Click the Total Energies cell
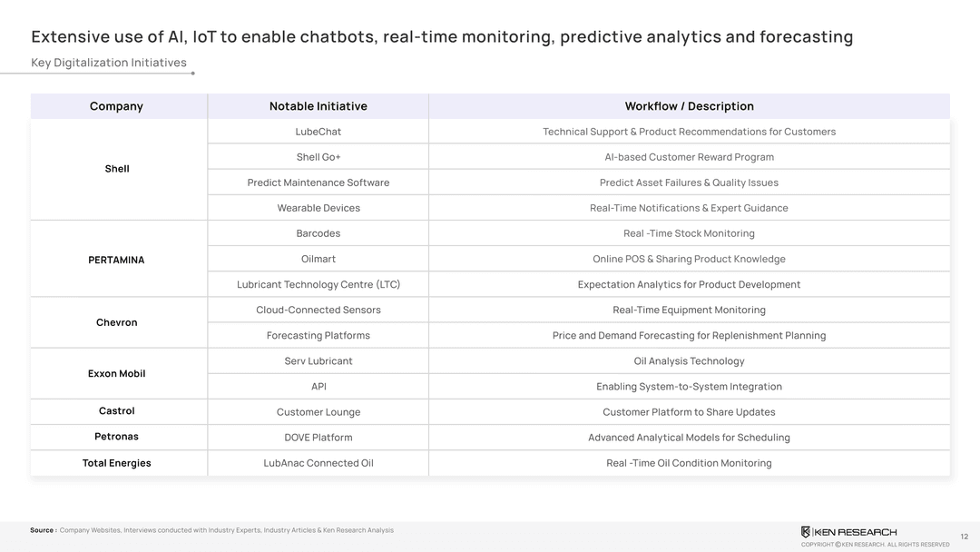This screenshot has width=980, height=552. click(117, 463)
